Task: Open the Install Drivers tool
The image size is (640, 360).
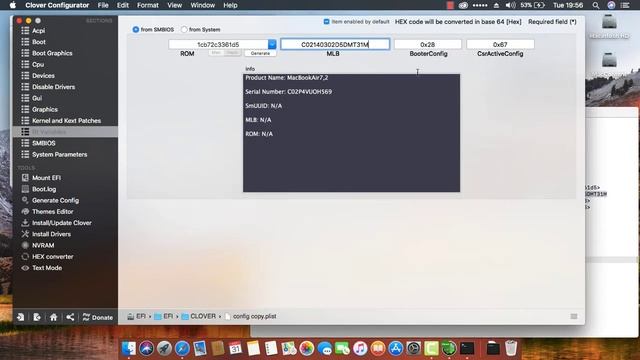Action: pos(51,234)
